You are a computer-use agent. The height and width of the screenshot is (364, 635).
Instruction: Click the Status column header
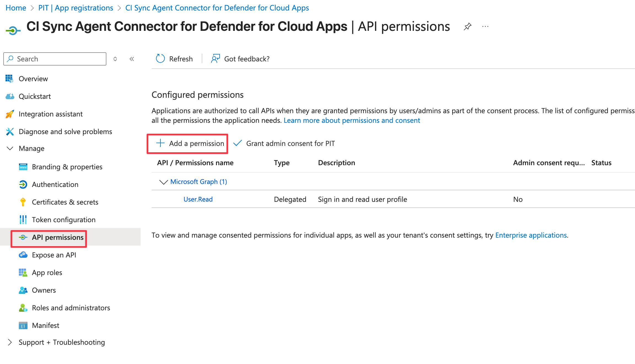(601, 163)
